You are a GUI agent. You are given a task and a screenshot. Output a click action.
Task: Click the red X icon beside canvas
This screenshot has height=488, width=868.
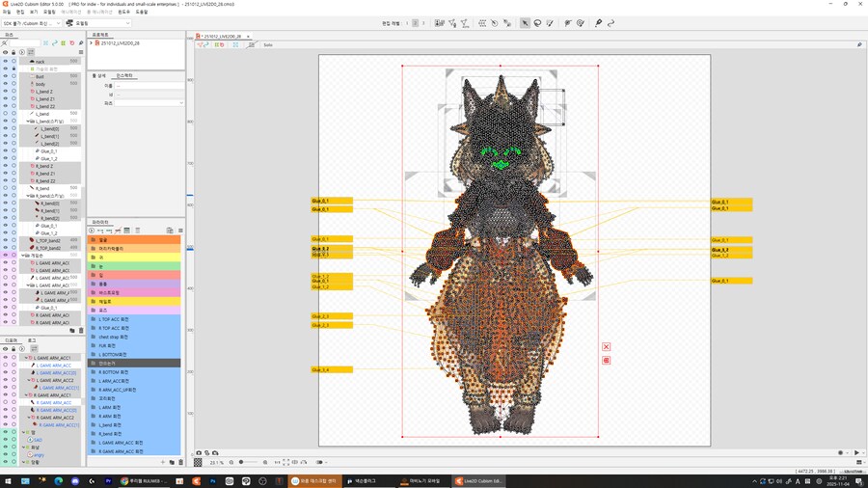[606, 347]
